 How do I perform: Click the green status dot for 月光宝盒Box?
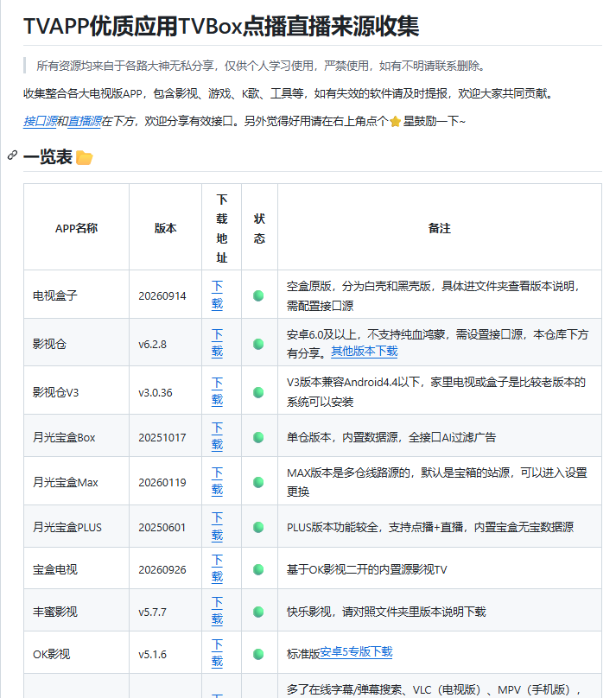[x=258, y=438]
